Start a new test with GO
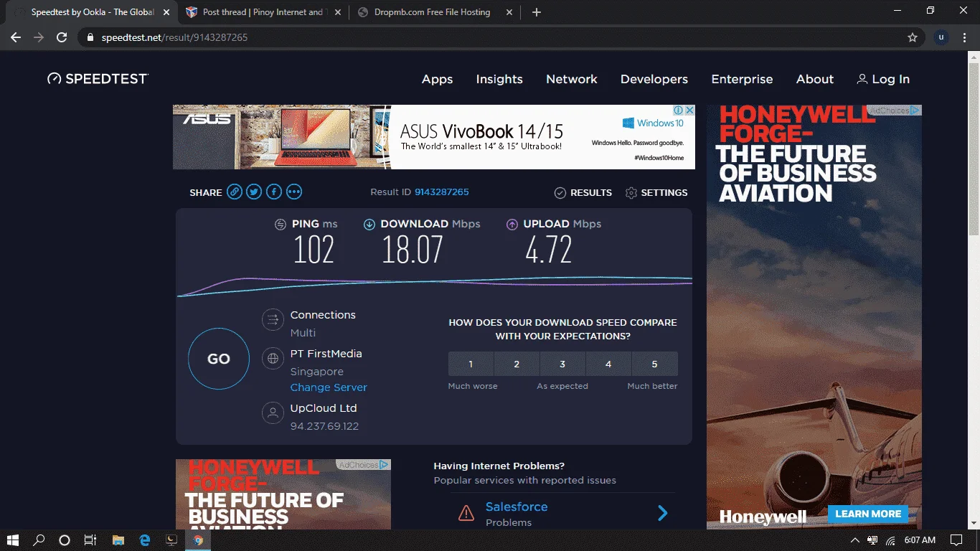 coord(219,359)
